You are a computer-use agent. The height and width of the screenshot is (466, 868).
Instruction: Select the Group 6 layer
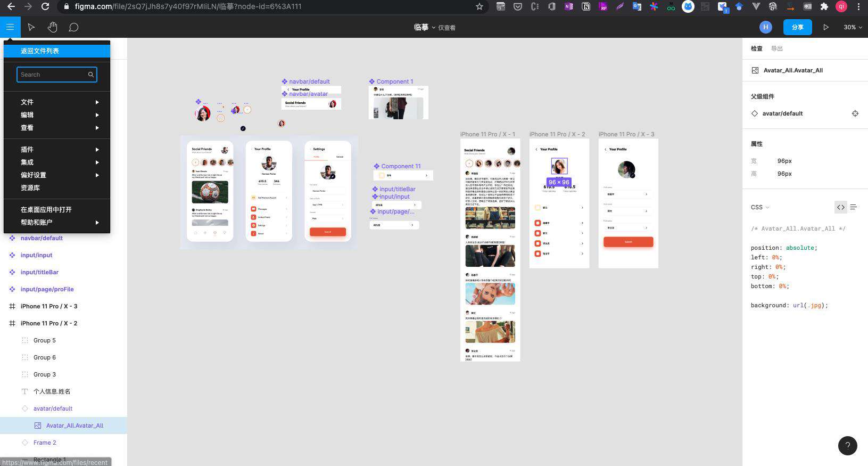pyautogui.click(x=45, y=357)
